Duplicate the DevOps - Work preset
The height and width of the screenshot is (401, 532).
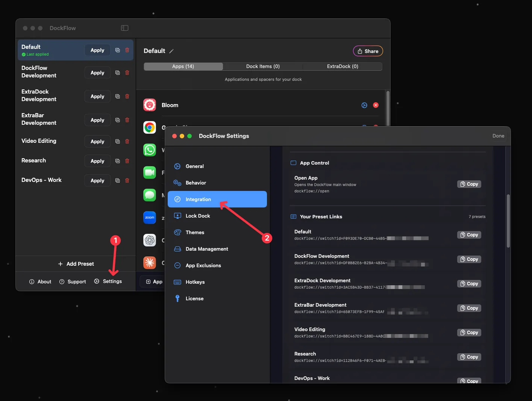(118, 180)
